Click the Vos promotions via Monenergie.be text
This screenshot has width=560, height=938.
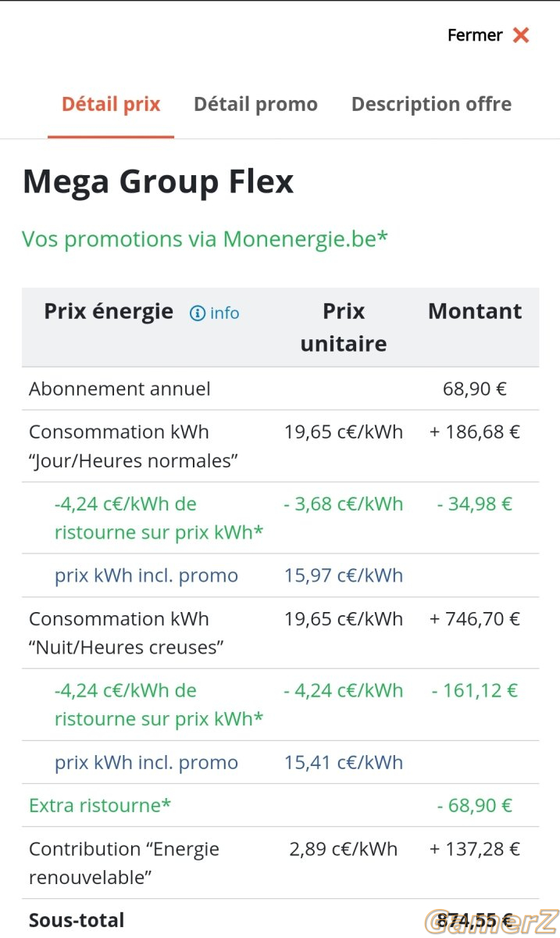[205, 238]
